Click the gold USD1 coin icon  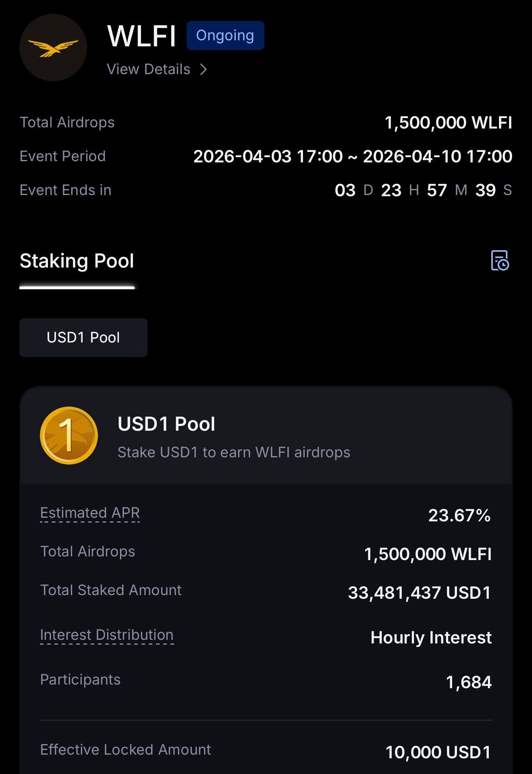tap(69, 436)
